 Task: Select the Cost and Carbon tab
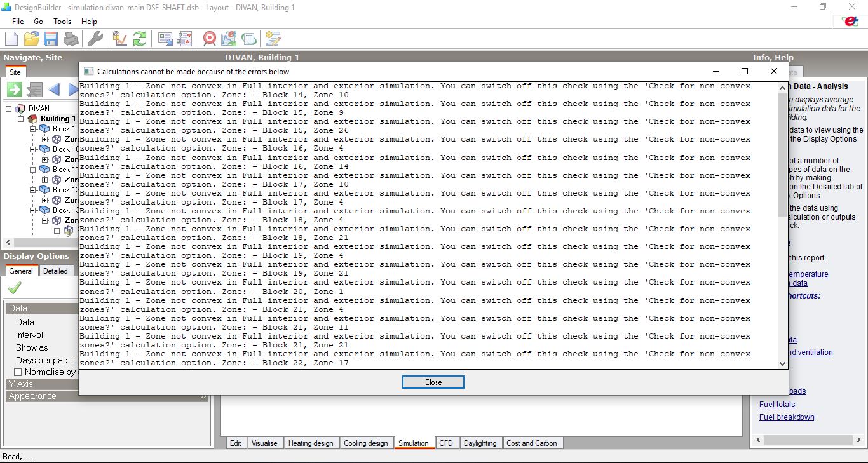tap(532, 443)
